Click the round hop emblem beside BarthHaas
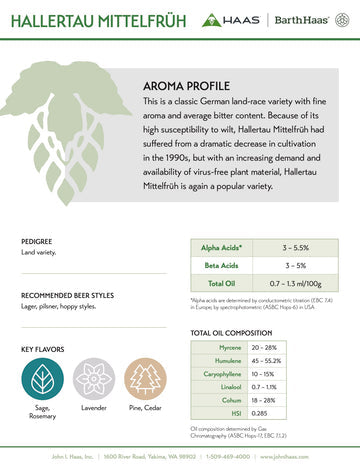 342,20
